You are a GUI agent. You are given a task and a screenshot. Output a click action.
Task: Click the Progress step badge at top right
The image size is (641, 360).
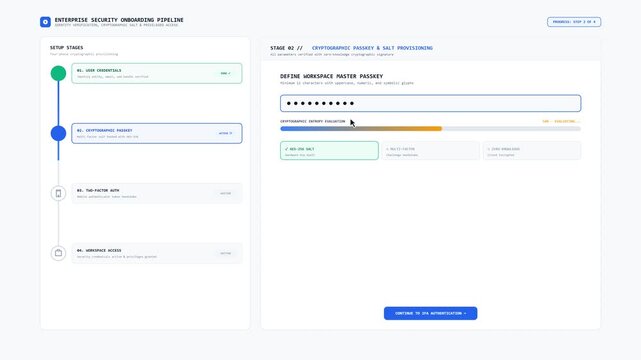click(574, 22)
